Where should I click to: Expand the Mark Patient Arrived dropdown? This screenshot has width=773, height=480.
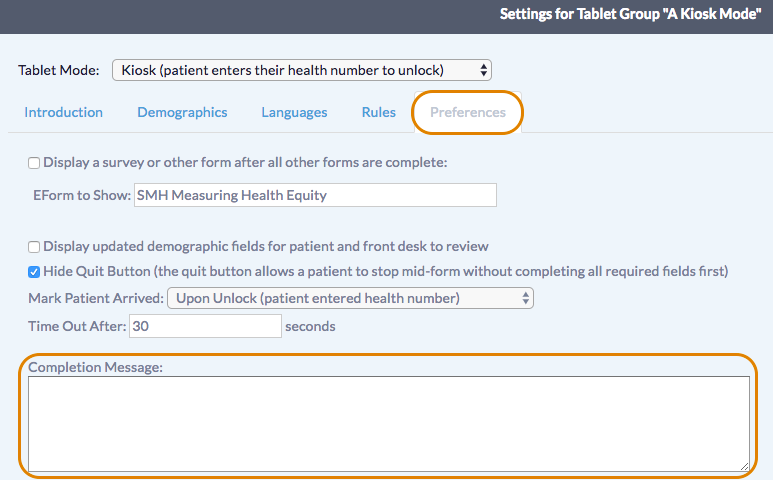tap(350, 298)
